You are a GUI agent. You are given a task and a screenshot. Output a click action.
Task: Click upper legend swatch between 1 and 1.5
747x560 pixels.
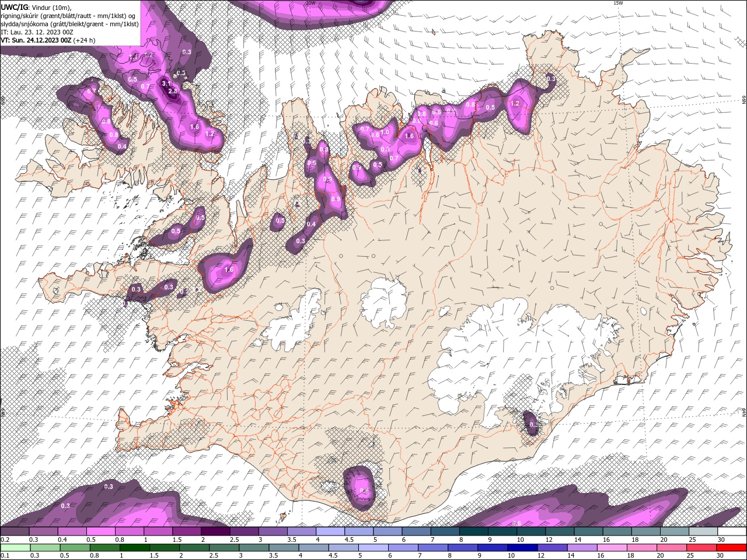pyautogui.click(x=158, y=532)
